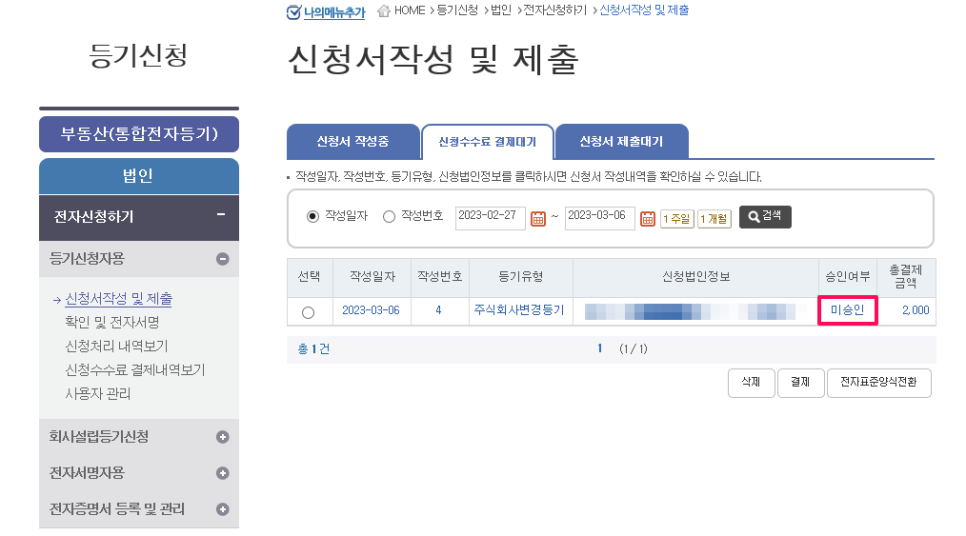The height and width of the screenshot is (536, 966).
Task: Collapse 전자신청하기 with the minus icon
Action: (x=221, y=214)
